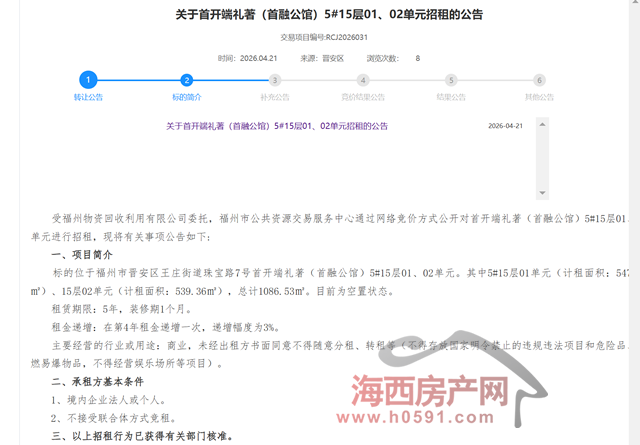This screenshot has width=640, height=445.
Task: Select the 其他公告 step label
Action: (x=540, y=97)
